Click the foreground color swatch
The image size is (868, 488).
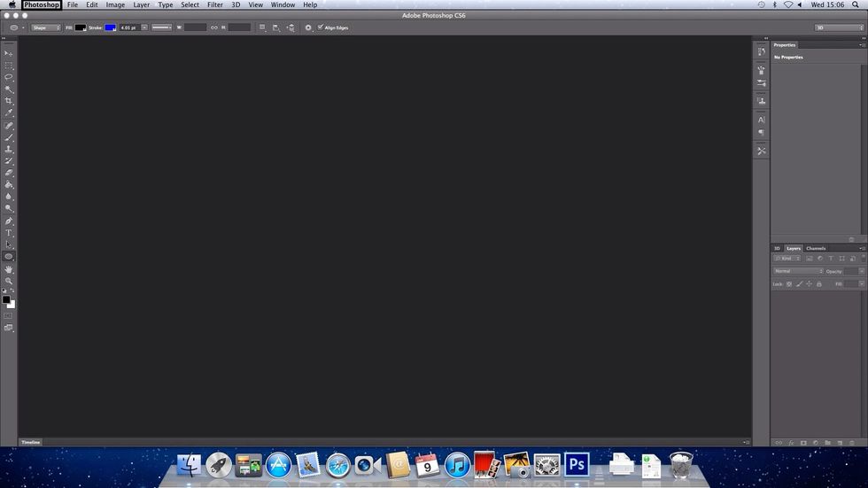pyautogui.click(x=6, y=299)
